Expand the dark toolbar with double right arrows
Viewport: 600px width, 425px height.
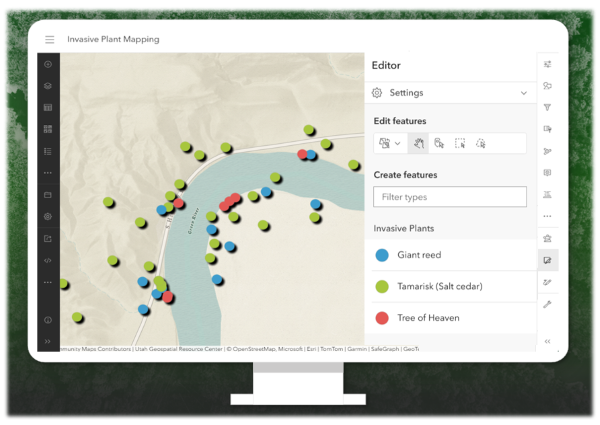point(48,341)
